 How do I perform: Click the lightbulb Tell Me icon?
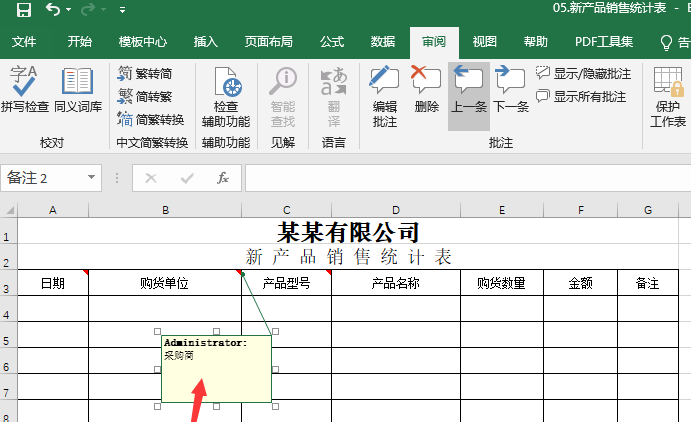coord(666,43)
